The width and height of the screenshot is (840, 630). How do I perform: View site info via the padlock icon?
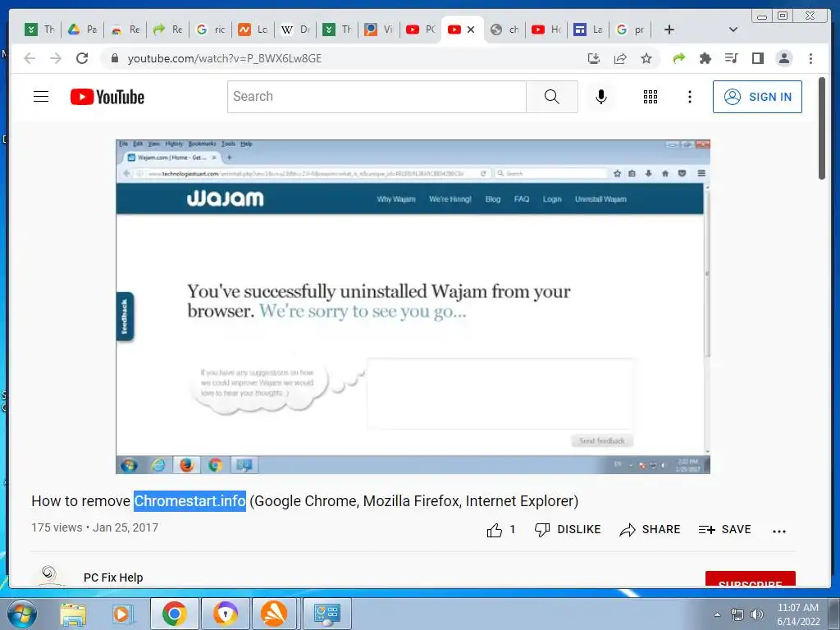[114, 58]
